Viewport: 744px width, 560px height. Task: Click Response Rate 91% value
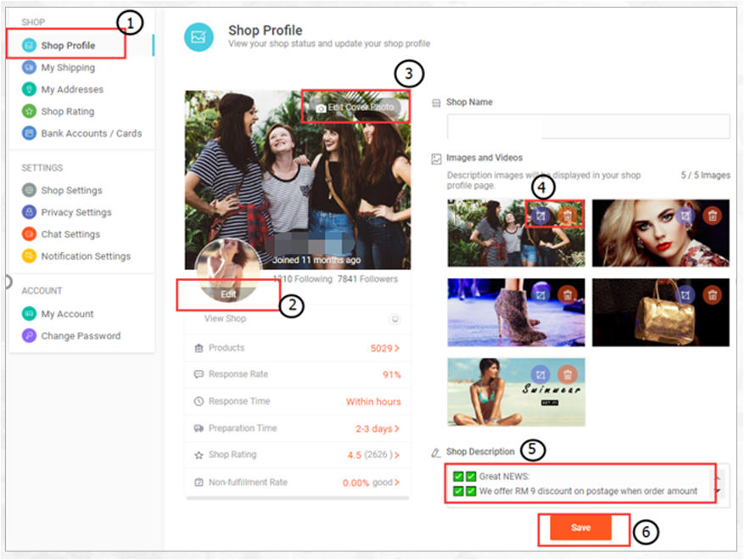391,375
